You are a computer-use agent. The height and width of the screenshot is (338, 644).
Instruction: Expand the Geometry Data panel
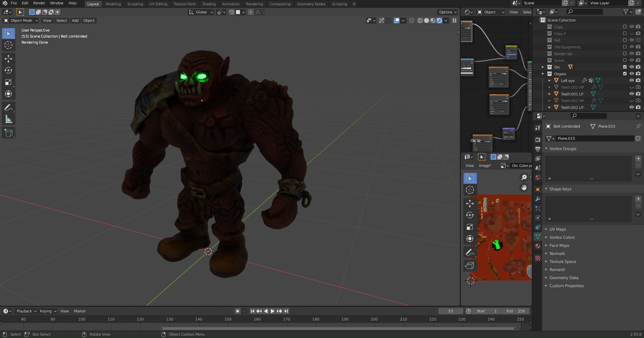564,278
